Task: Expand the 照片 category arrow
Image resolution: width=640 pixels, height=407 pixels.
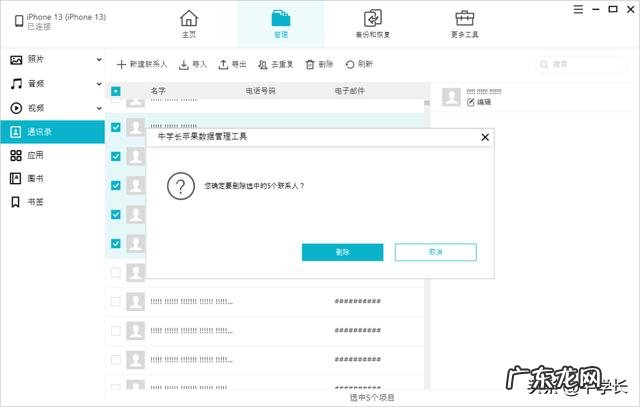Action: (99, 60)
